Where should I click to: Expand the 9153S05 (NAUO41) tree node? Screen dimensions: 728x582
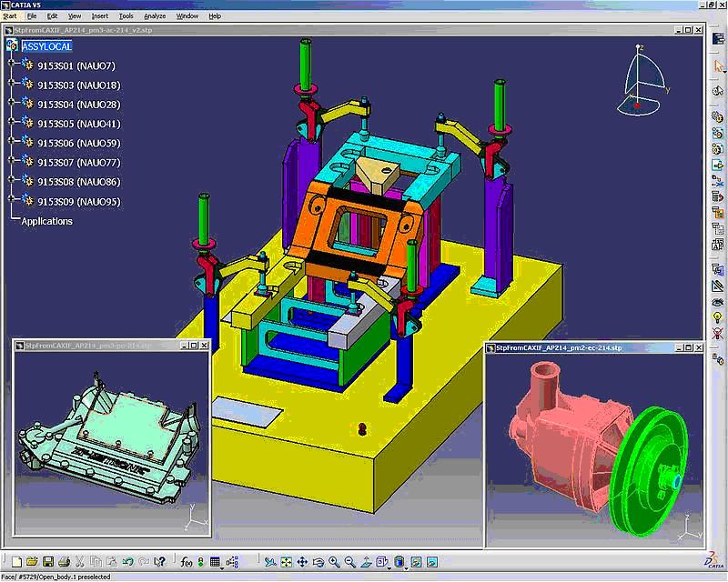coord(11,124)
